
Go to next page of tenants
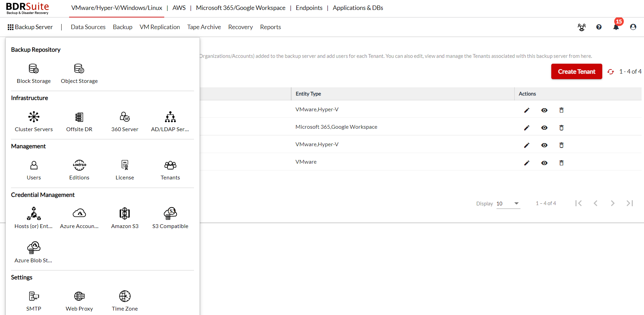613,203
